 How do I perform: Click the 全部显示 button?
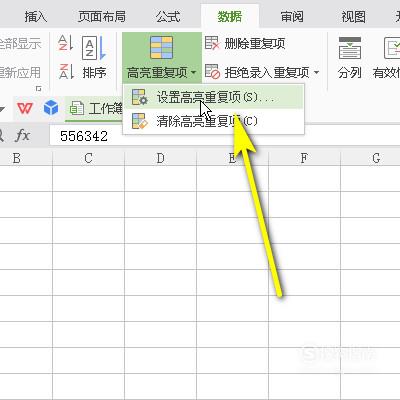[20, 43]
